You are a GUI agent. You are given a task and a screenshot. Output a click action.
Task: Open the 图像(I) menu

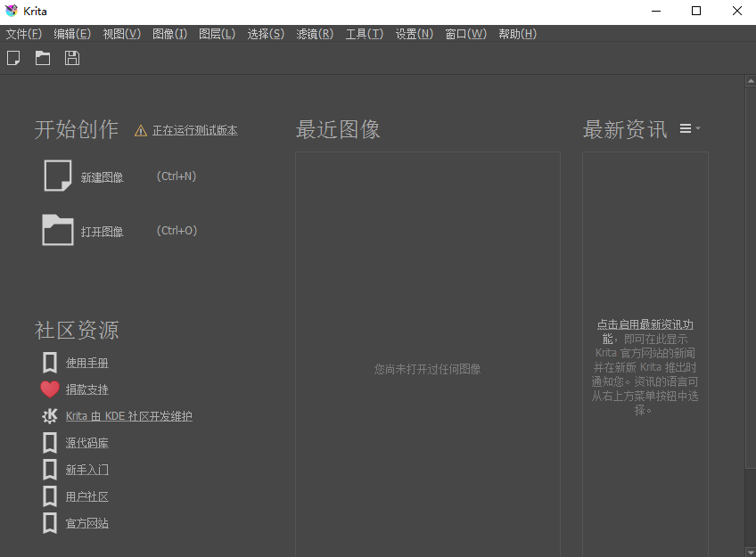coord(169,34)
